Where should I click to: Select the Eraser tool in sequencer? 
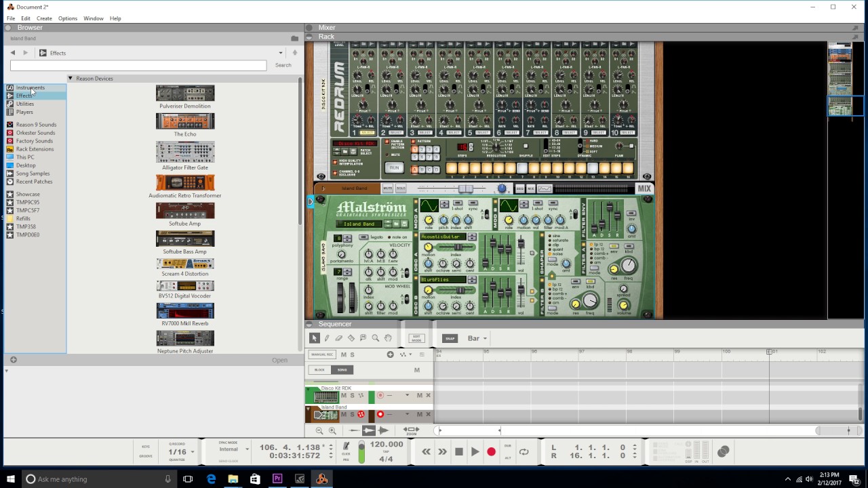[338, 338]
